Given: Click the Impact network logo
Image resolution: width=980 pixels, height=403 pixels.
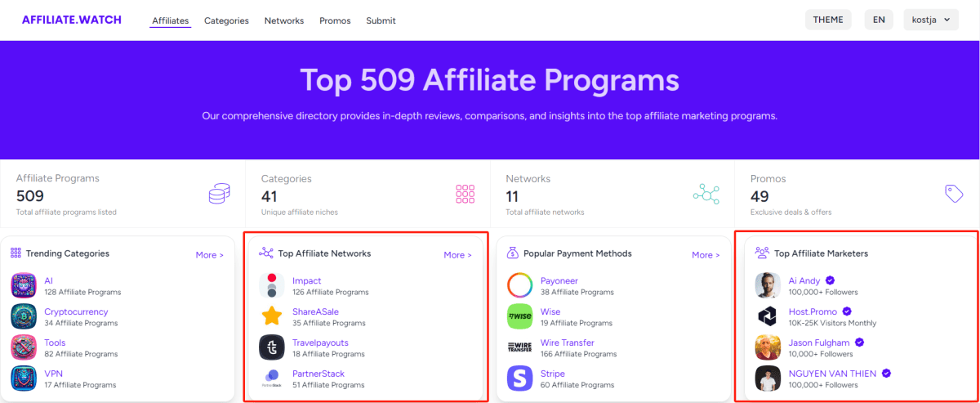Looking at the screenshot, I should coord(272,285).
